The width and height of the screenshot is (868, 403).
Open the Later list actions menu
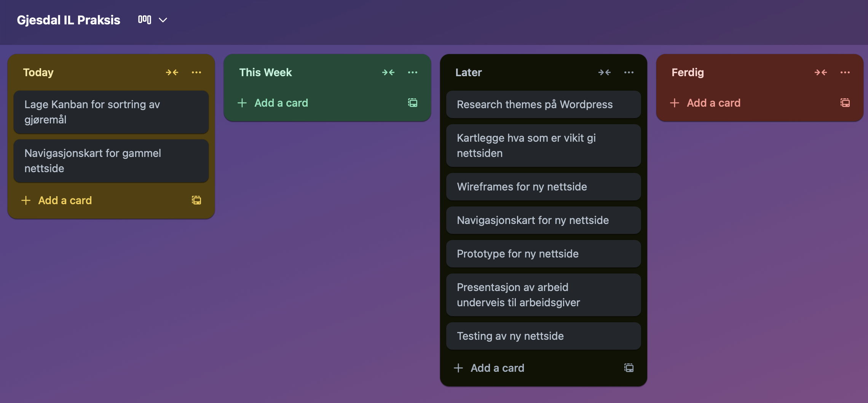[629, 72]
